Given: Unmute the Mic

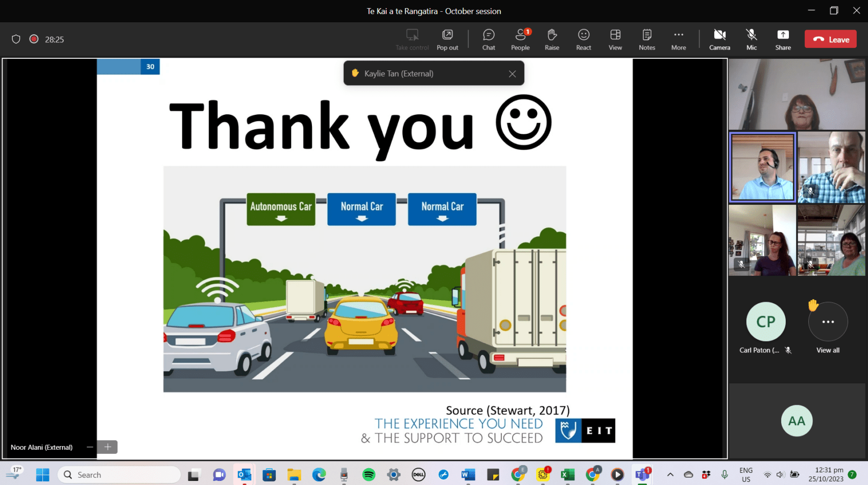Looking at the screenshot, I should (x=751, y=39).
